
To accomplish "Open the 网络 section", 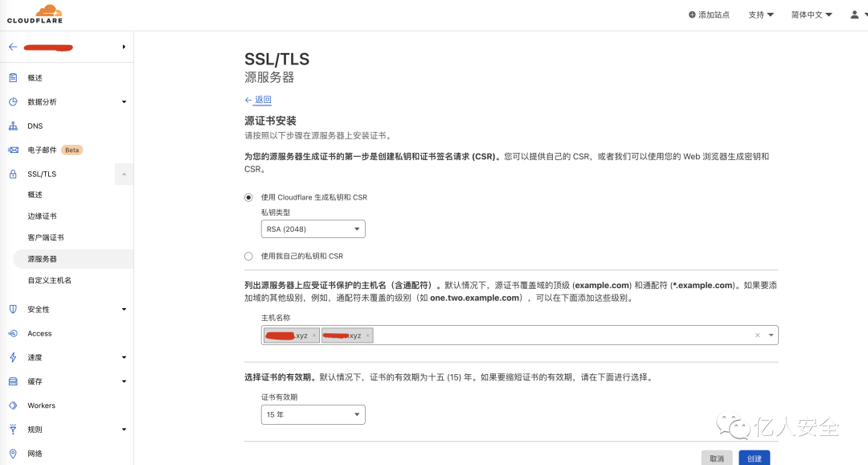I will coord(35,454).
